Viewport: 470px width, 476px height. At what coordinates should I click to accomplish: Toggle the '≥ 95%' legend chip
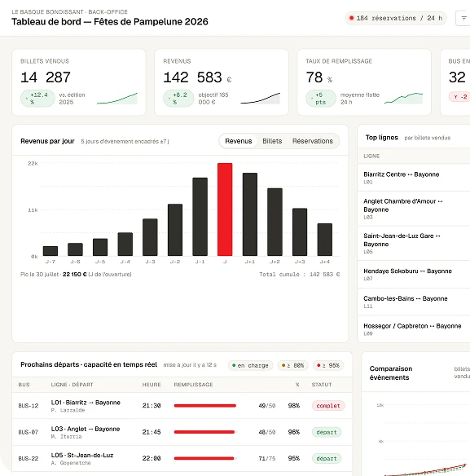pos(328,365)
